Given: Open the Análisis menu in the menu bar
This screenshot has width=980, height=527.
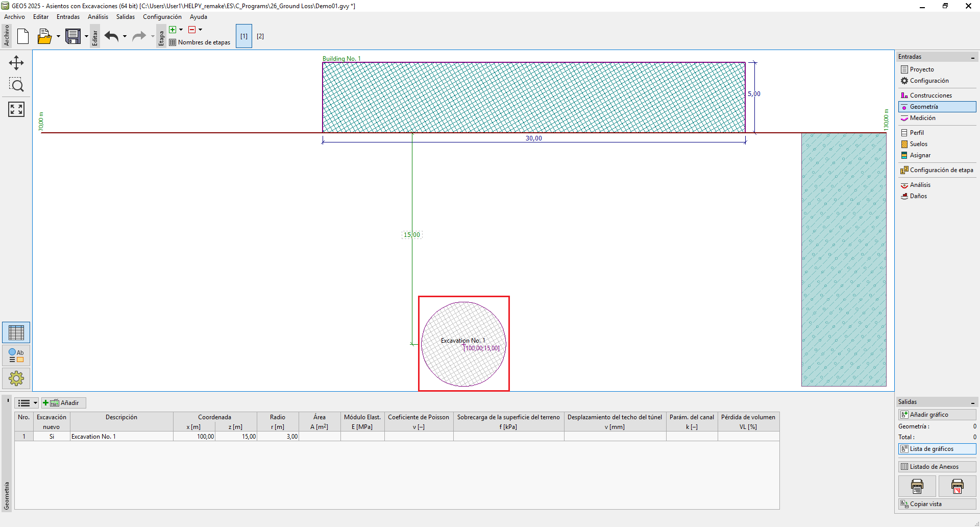Looking at the screenshot, I should [x=97, y=17].
